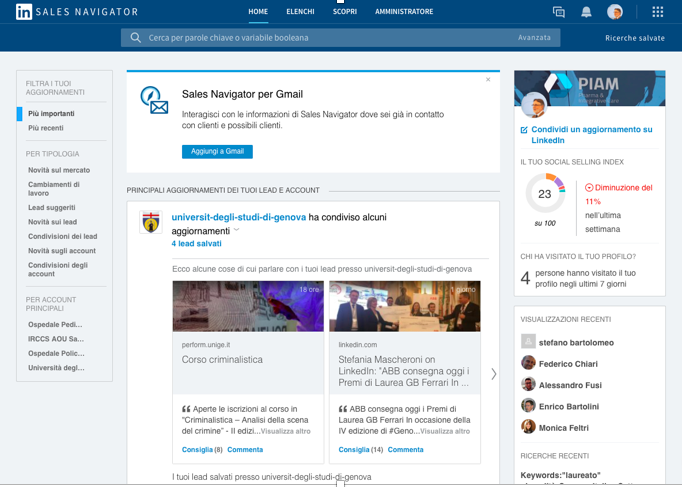This screenshot has width=682, height=487.
Task: Click Condividi un aggiornamento su LinkedIn
Action: pyautogui.click(x=592, y=135)
